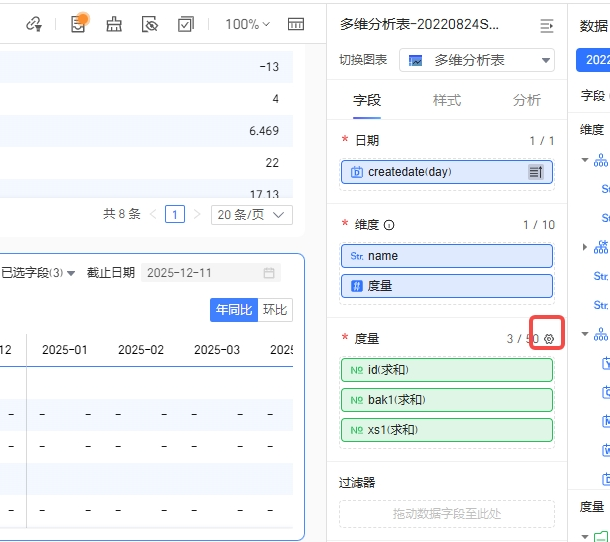This screenshot has height=542, width=610.
Task: Click the multi-select checkbox toolbar icon
Action: 185,24
